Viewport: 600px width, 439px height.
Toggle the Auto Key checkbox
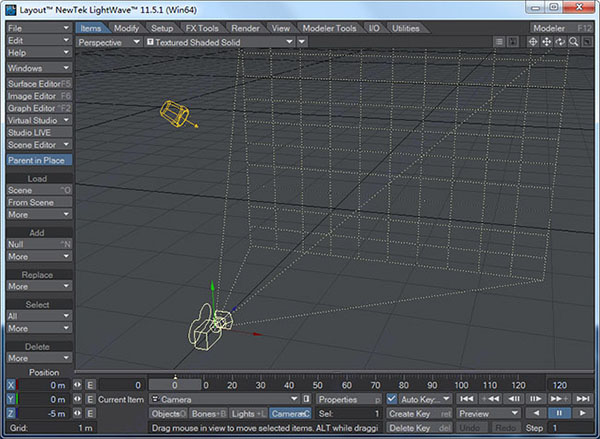click(391, 399)
